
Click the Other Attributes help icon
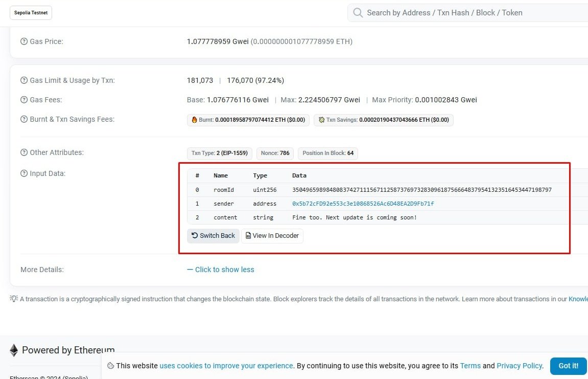click(24, 152)
